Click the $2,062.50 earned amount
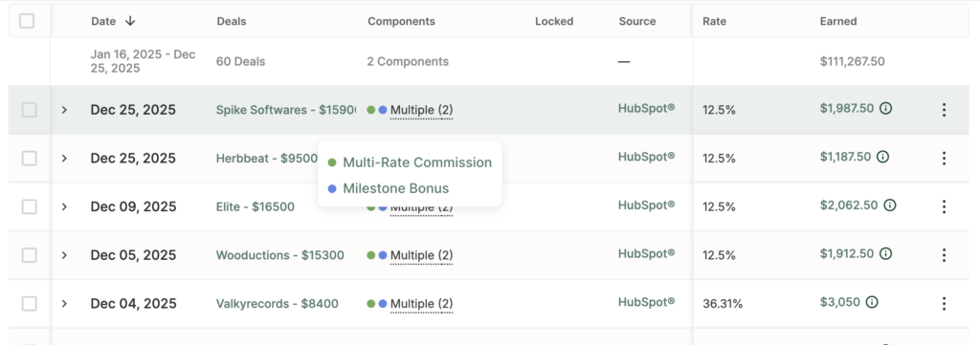Viewport: 980px width, 345px height. [850, 205]
